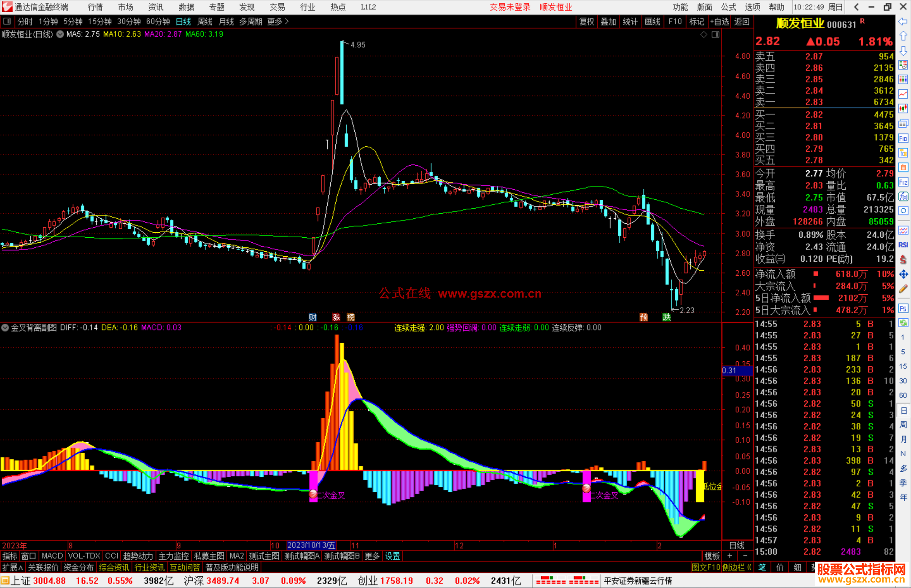Click the back arrow icon in sidebar
911x588 pixels.
(x=903, y=21)
